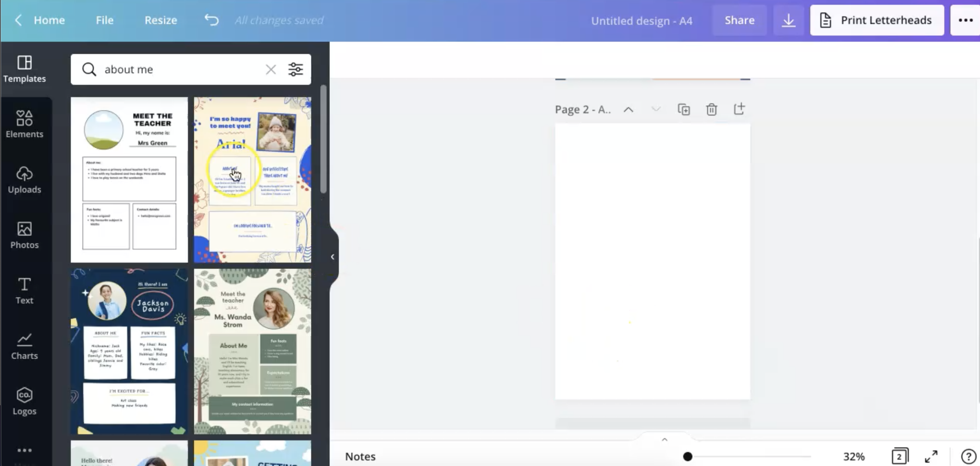Add a new page after Page 2
The height and width of the screenshot is (466, 980).
tap(739, 109)
